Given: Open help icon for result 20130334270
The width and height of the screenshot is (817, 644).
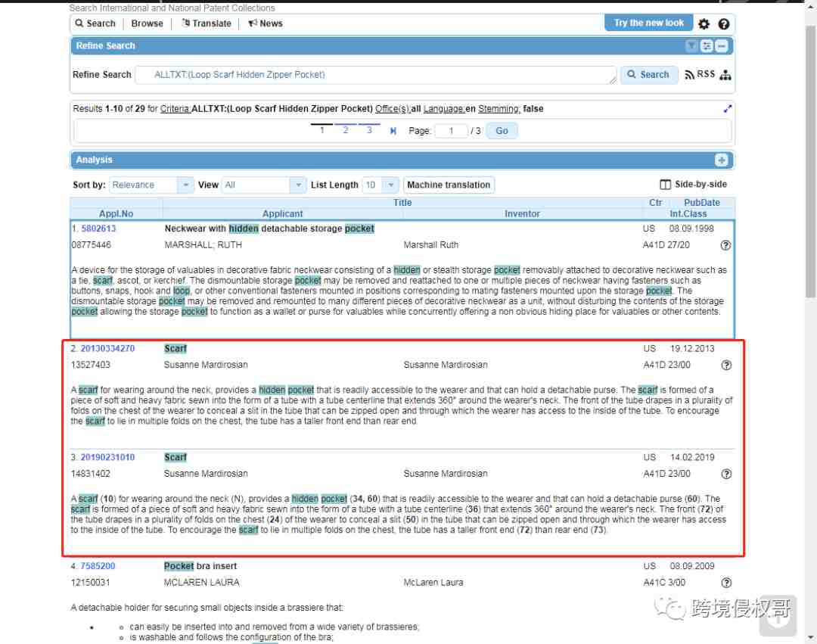Looking at the screenshot, I should point(725,365).
